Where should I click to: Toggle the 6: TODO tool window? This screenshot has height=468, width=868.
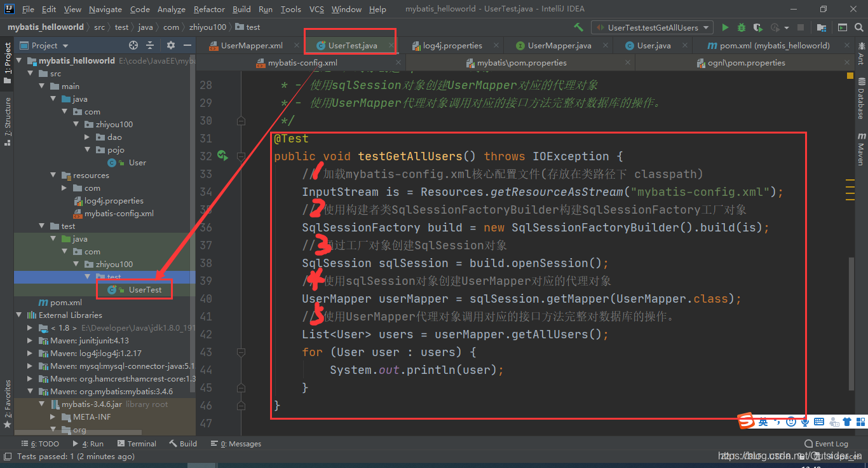tap(40, 444)
